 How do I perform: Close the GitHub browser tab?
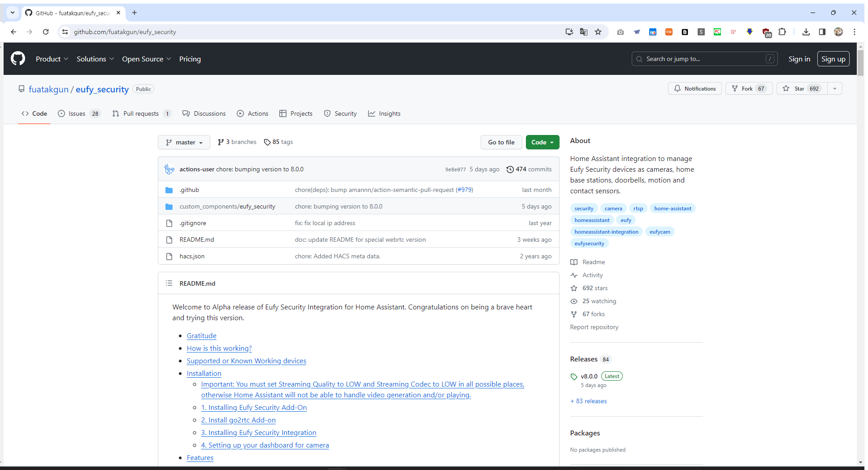118,13
